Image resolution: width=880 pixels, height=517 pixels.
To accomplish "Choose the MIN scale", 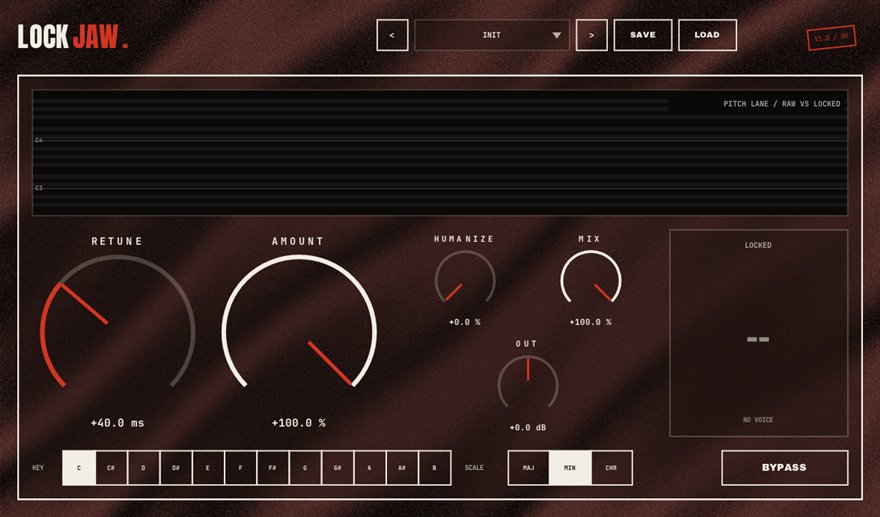I will coord(570,468).
